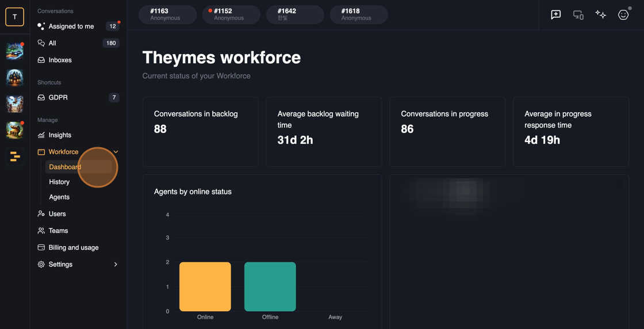644x329 pixels.
Task: Click the GDPR shortcut inbox icon
Action: pyautogui.click(x=41, y=98)
